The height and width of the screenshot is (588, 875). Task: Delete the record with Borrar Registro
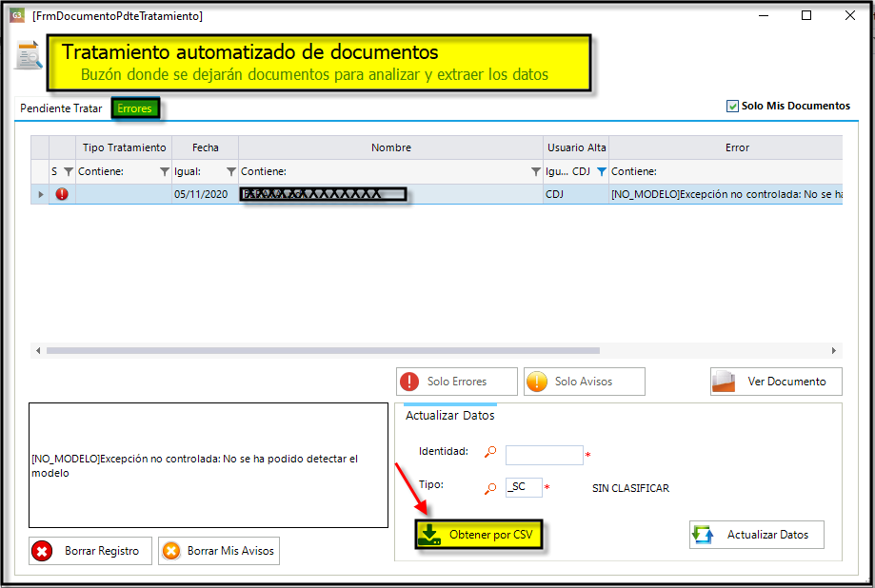pos(90,551)
